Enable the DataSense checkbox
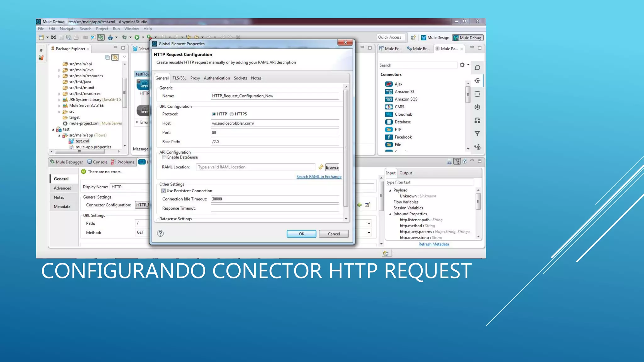Image resolution: width=644 pixels, height=362 pixels. pyautogui.click(x=164, y=157)
